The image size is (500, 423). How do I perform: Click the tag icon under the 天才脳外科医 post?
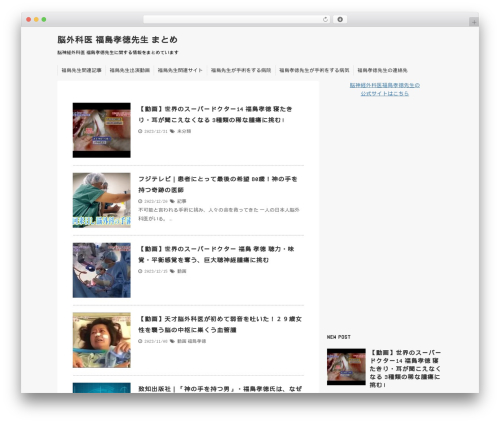pos(172,341)
